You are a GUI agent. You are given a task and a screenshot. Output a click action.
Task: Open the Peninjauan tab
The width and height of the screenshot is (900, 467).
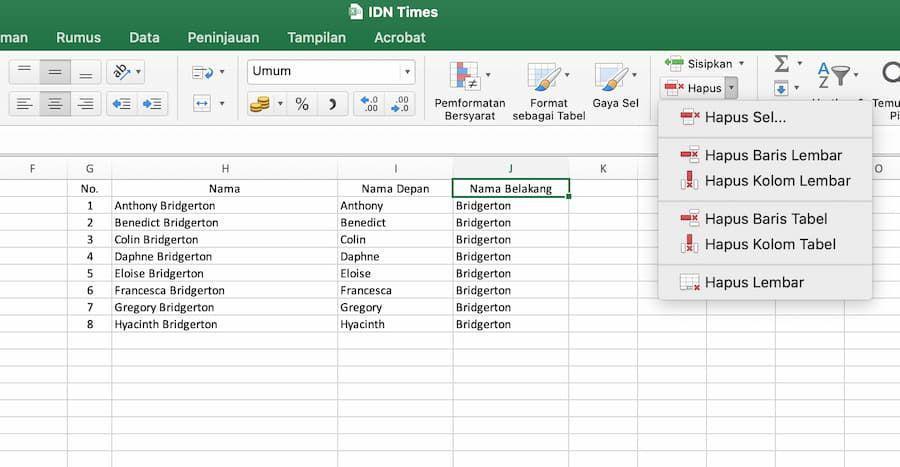(x=223, y=38)
